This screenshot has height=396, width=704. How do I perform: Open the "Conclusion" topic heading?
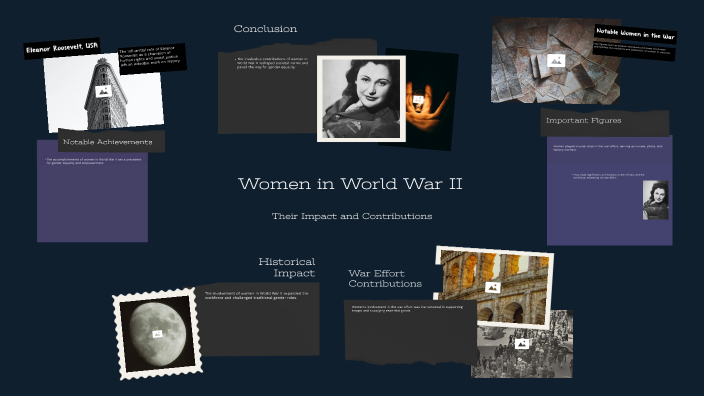[x=265, y=29]
